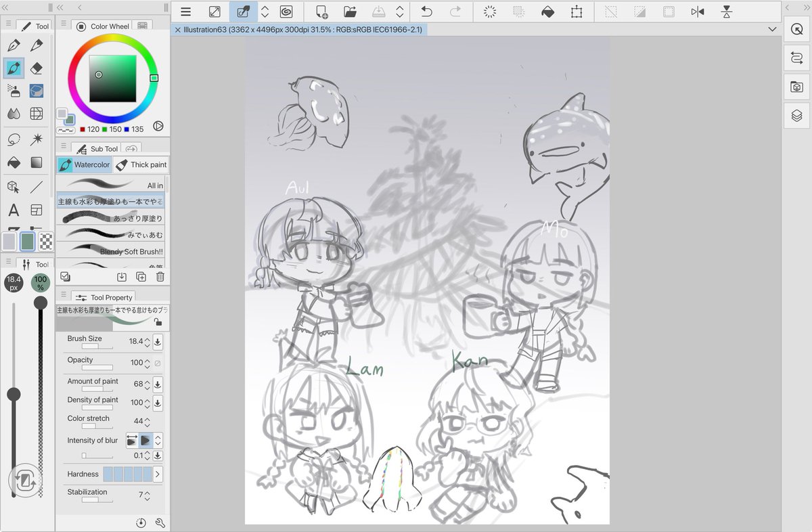
Task: Select the Blend tool
Action: pos(14,114)
